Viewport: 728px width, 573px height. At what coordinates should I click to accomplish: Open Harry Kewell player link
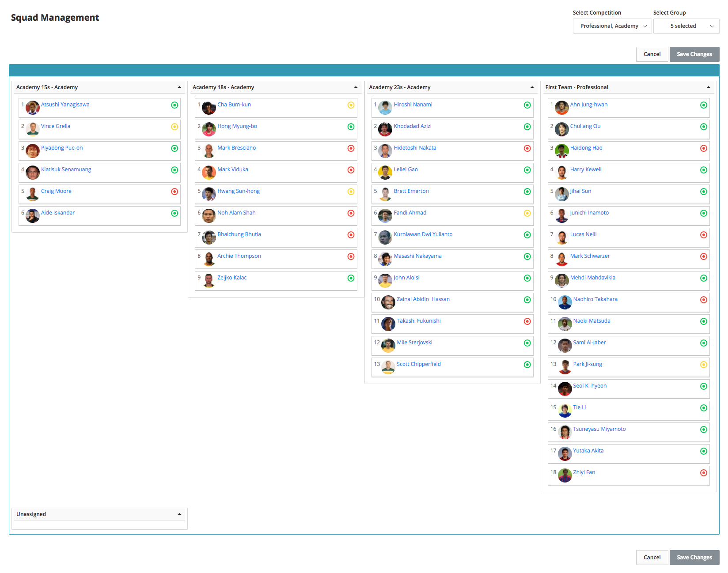[586, 170]
